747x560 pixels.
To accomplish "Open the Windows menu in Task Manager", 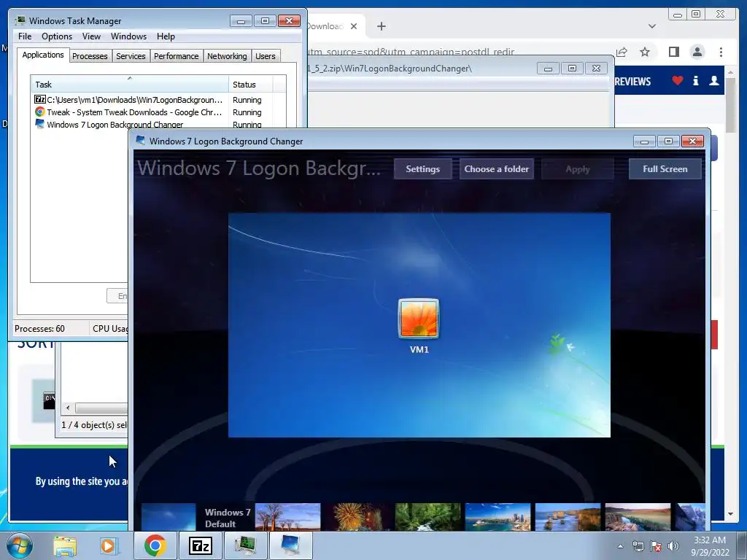I will 128,36.
